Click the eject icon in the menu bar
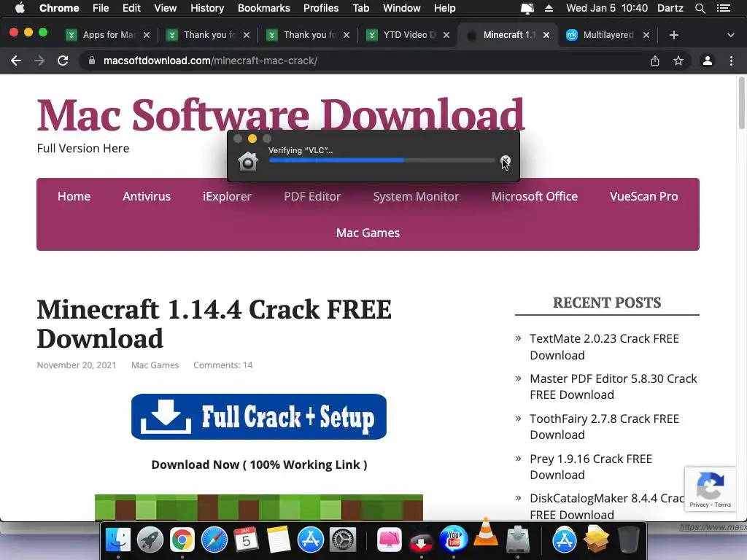 pos(549,8)
